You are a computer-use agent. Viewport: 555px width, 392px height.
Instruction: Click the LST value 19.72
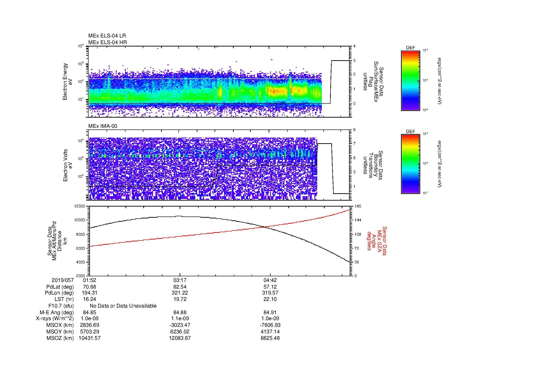180,299
